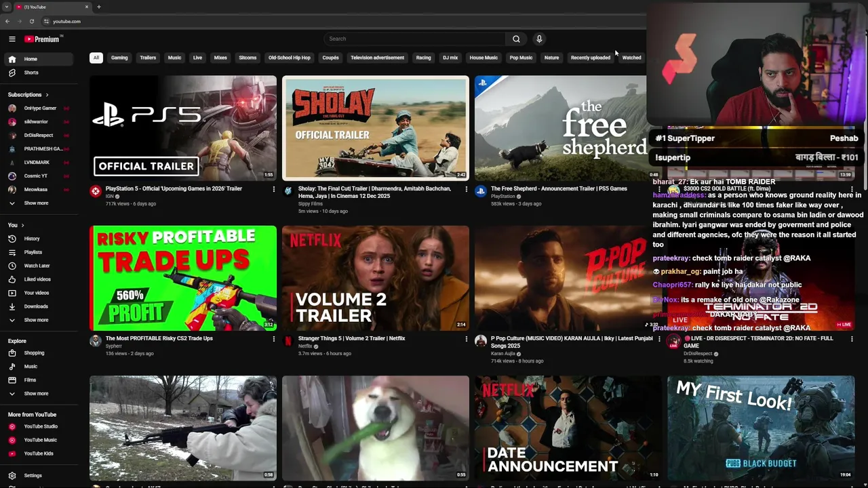This screenshot has width=868, height=488.
Task: Select the Old-School Hip Hop chip
Action: [290, 58]
